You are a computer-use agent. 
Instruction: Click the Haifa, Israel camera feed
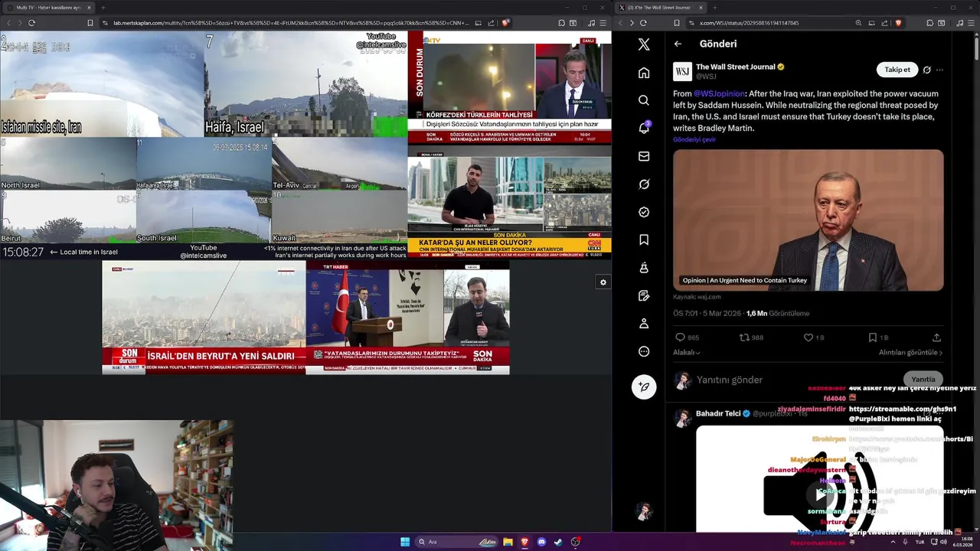click(x=305, y=84)
